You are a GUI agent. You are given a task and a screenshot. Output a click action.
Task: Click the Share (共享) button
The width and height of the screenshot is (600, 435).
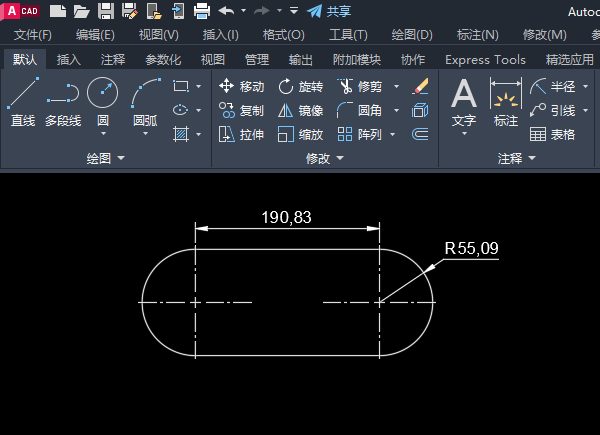[329, 11]
